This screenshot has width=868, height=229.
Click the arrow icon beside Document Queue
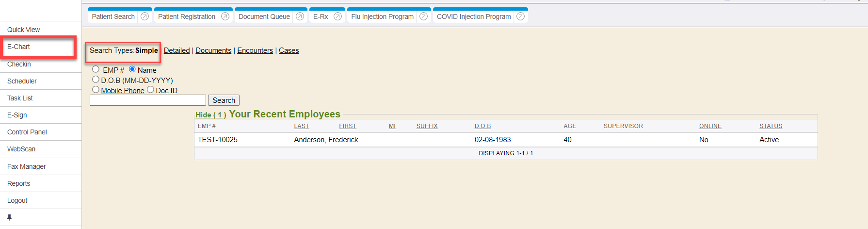[300, 16]
